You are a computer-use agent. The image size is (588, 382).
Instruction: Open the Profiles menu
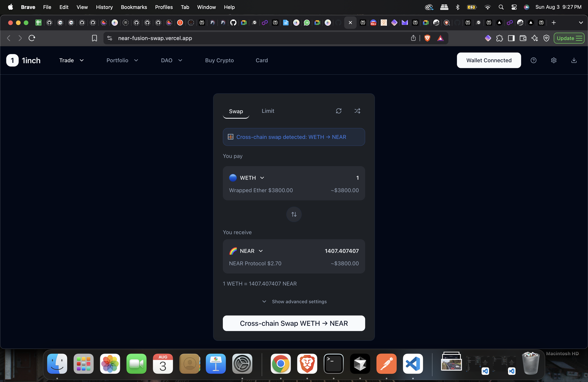[164, 7]
